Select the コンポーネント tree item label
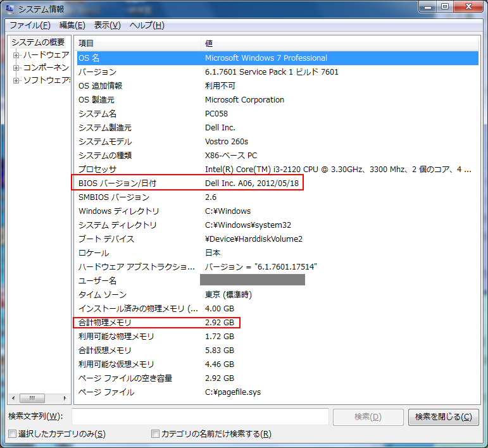 [46, 68]
